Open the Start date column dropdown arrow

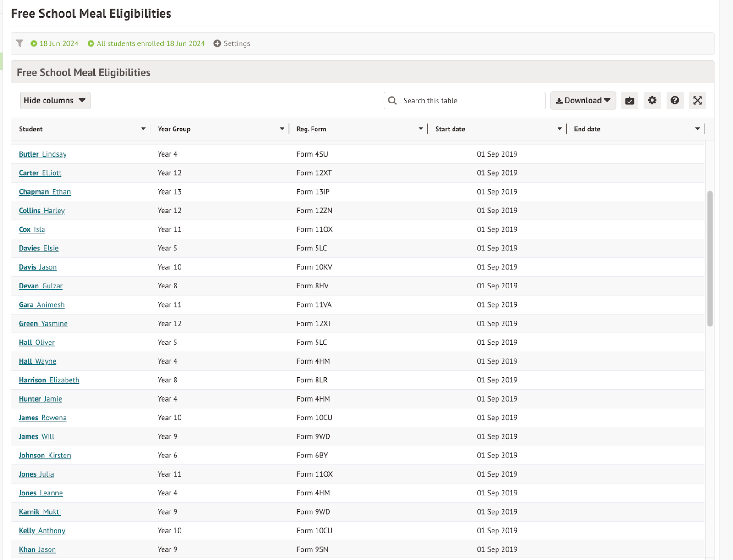pyautogui.click(x=559, y=129)
